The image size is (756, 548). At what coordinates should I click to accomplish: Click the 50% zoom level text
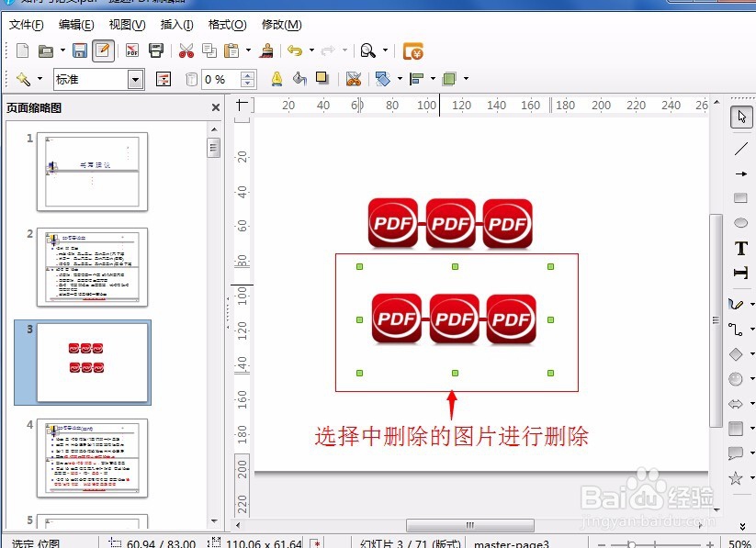coord(739,543)
